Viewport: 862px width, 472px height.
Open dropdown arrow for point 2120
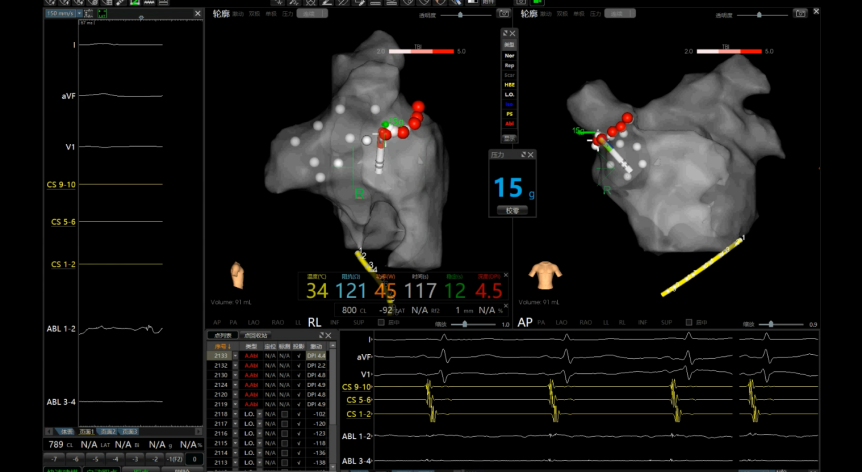click(235, 395)
